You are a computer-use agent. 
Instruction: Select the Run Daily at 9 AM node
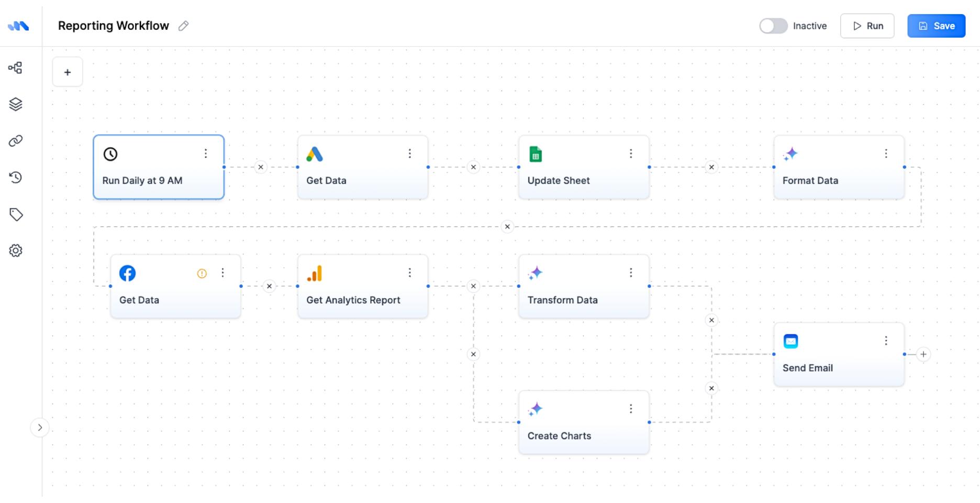pyautogui.click(x=159, y=167)
